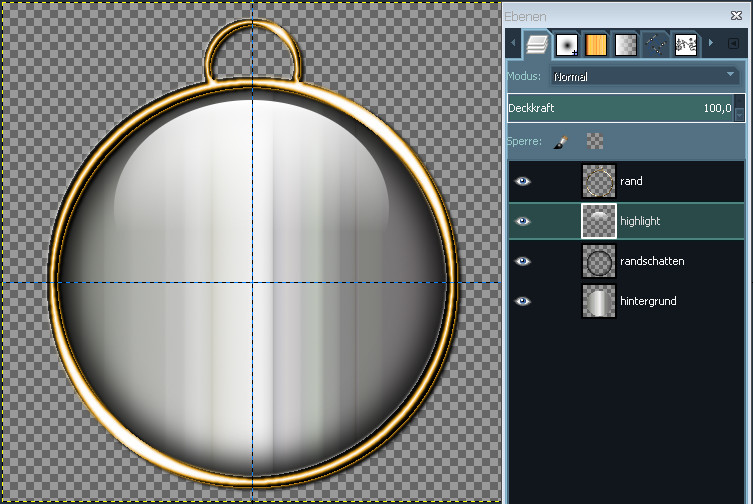Switch to the Layers tab icon
This screenshot has width=753, height=504.
pos(537,44)
